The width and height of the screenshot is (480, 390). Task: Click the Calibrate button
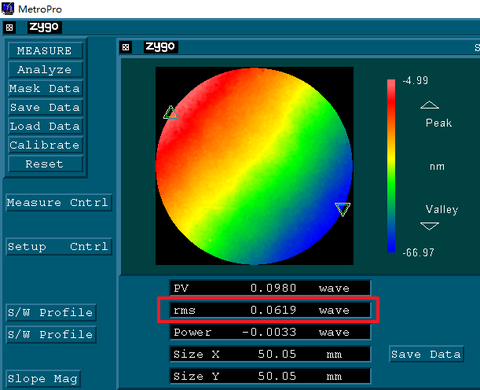click(45, 145)
